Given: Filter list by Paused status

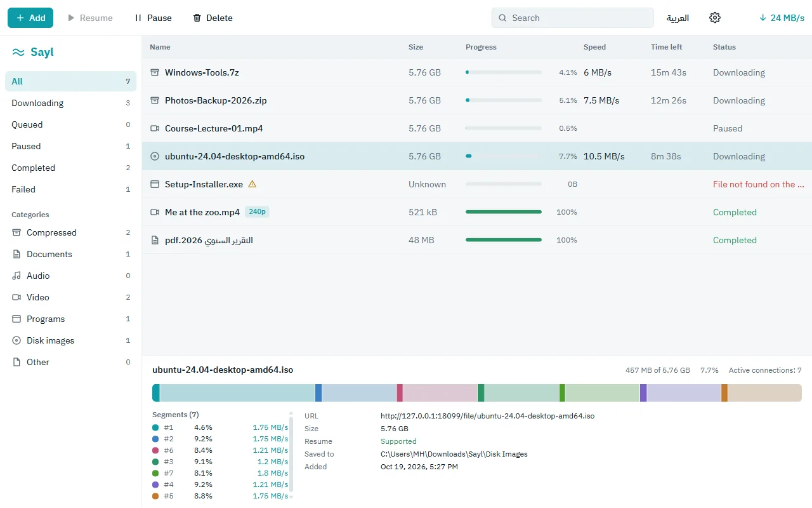Looking at the screenshot, I should click(x=70, y=146).
